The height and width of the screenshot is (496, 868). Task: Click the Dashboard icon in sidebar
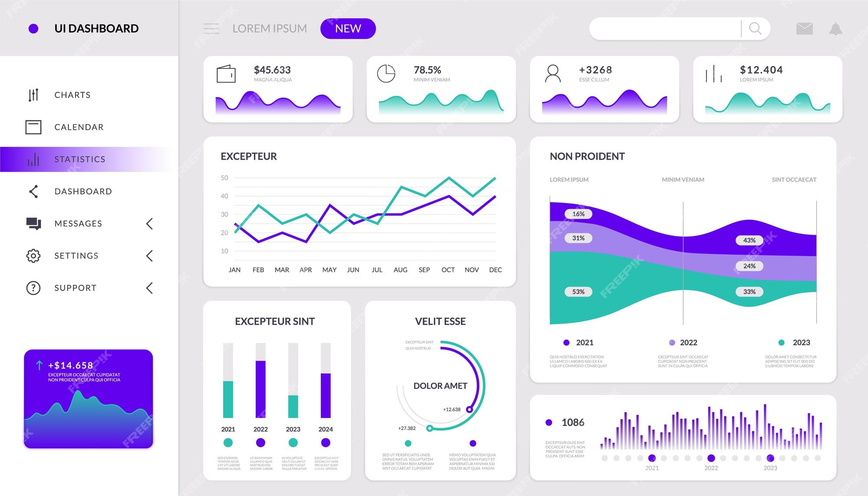click(33, 191)
